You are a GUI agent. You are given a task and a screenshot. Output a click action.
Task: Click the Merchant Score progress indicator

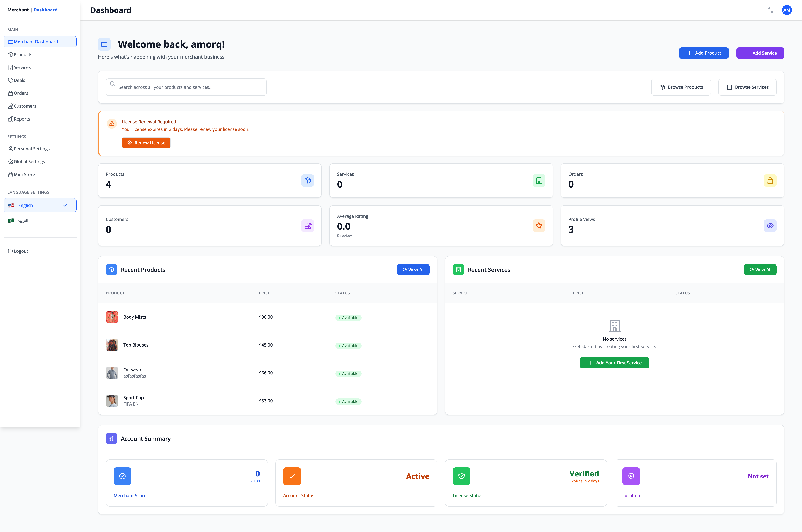pos(122,476)
